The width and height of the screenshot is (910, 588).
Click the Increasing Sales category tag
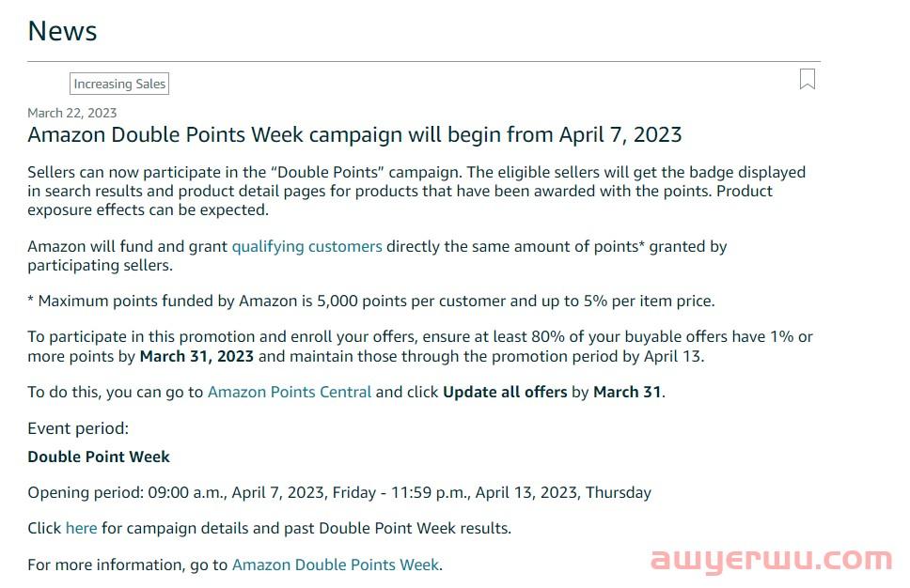pyautogui.click(x=119, y=84)
